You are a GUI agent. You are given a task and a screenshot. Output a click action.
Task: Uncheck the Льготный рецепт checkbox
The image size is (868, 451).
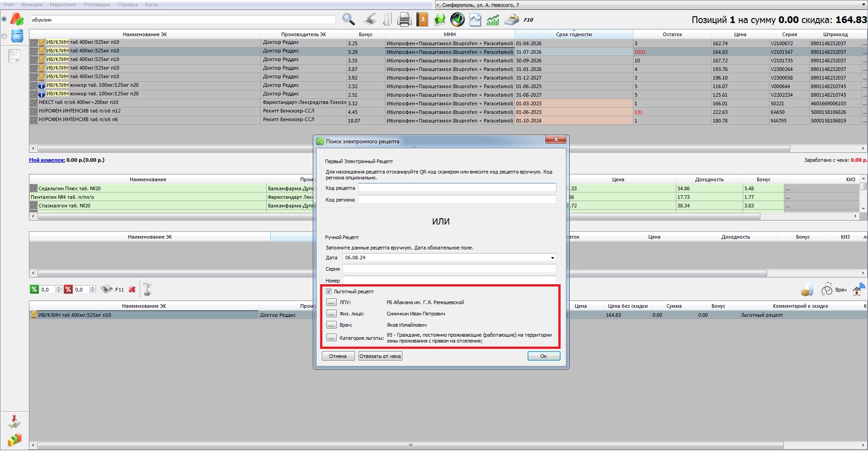click(329, 291)
